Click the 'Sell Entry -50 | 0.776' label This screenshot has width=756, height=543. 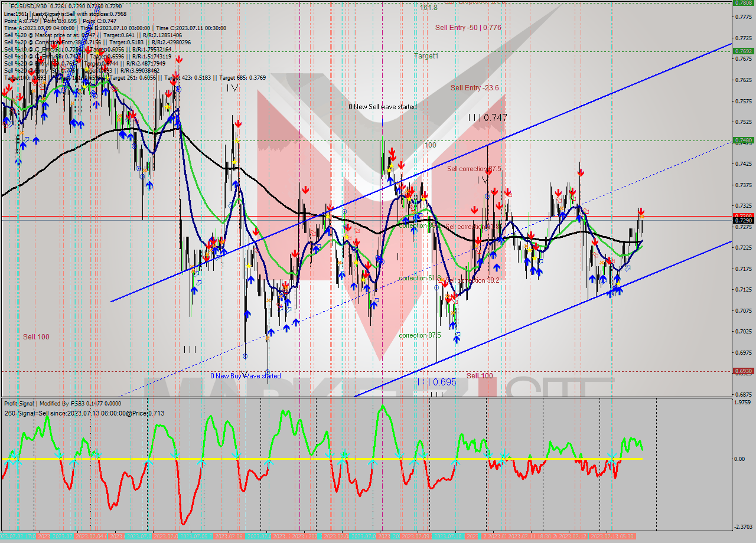[x=468, y=27]
